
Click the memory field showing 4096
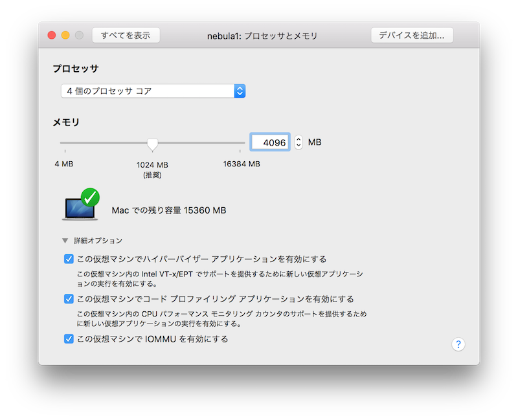(x=270, y=142)
